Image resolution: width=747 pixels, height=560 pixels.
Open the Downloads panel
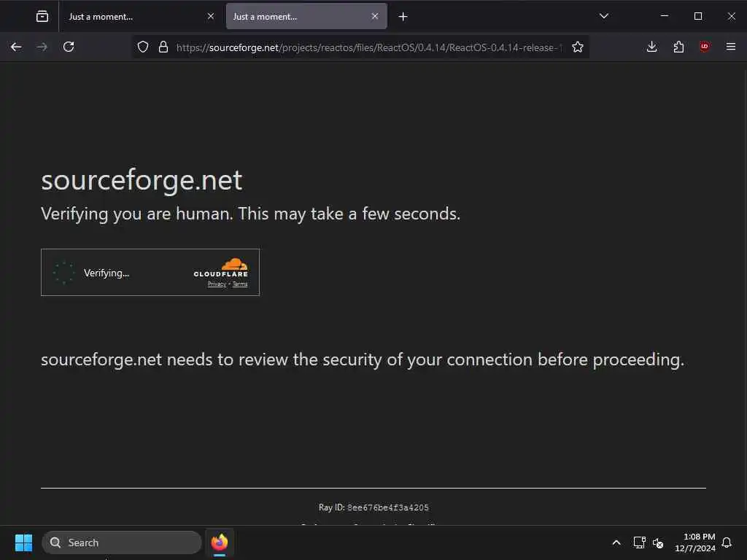tap(652, 47)
